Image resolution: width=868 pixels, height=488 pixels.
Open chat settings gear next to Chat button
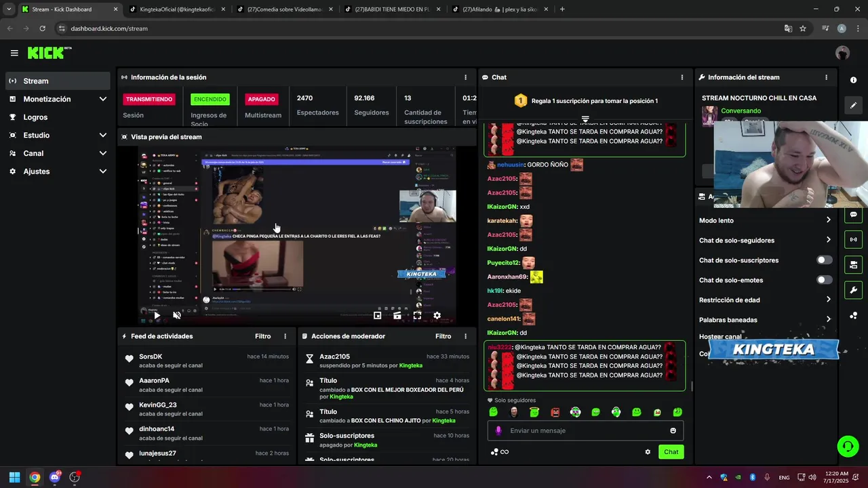click(648, 452)
